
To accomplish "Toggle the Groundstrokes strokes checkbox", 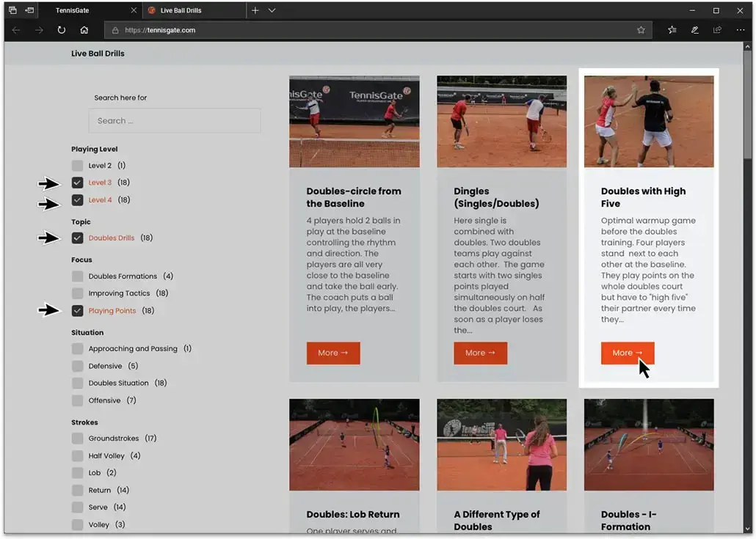I will 78,439.
